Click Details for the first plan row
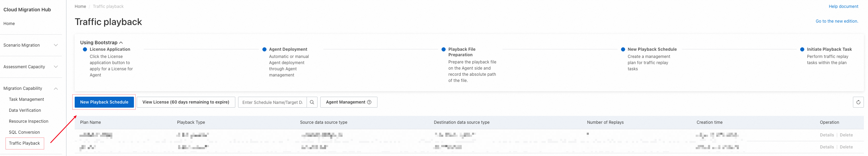This screenshot has width=868, height=156. coord(827,135)
